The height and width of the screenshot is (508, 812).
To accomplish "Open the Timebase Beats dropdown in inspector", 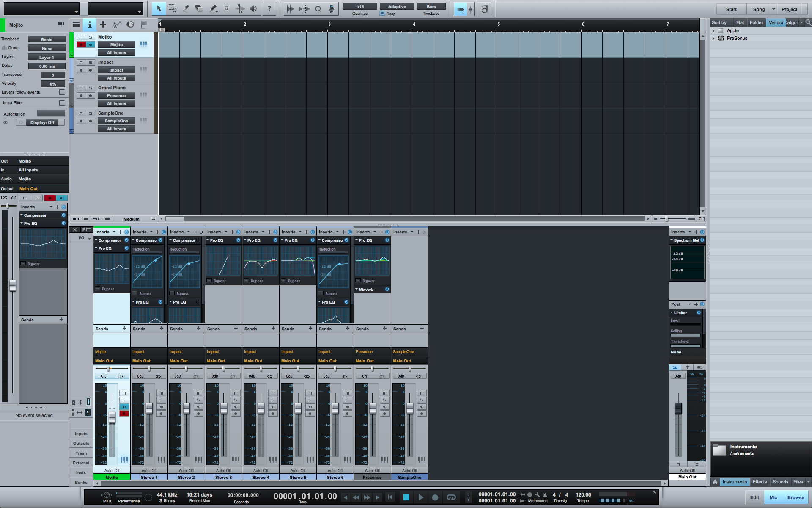I will click(x=47, y=39).
